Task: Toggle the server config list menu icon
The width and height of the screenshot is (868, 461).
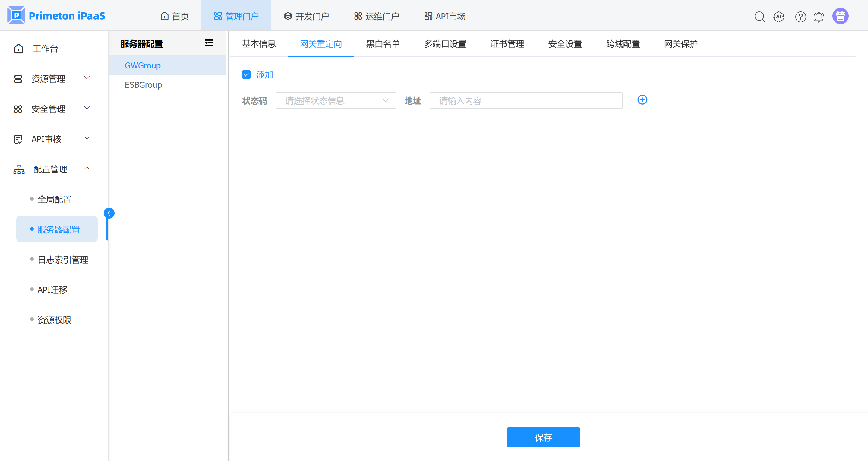Action: [x=209, y=43]
